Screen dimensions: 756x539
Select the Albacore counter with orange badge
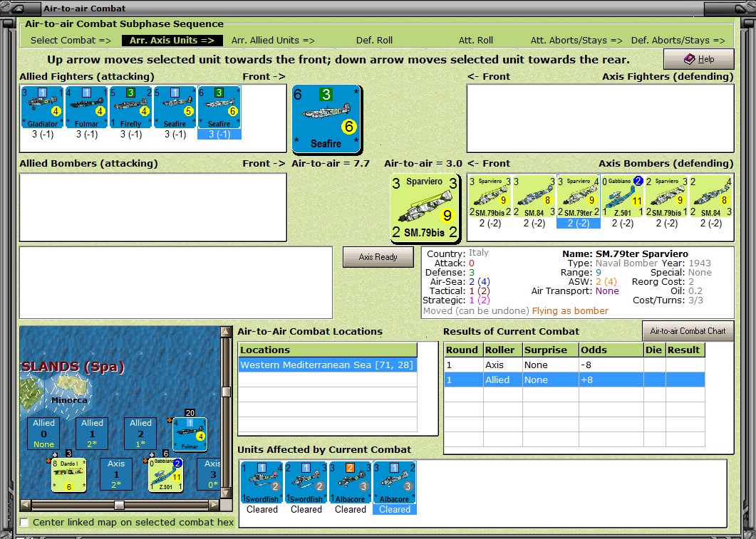tap(351, 482)
